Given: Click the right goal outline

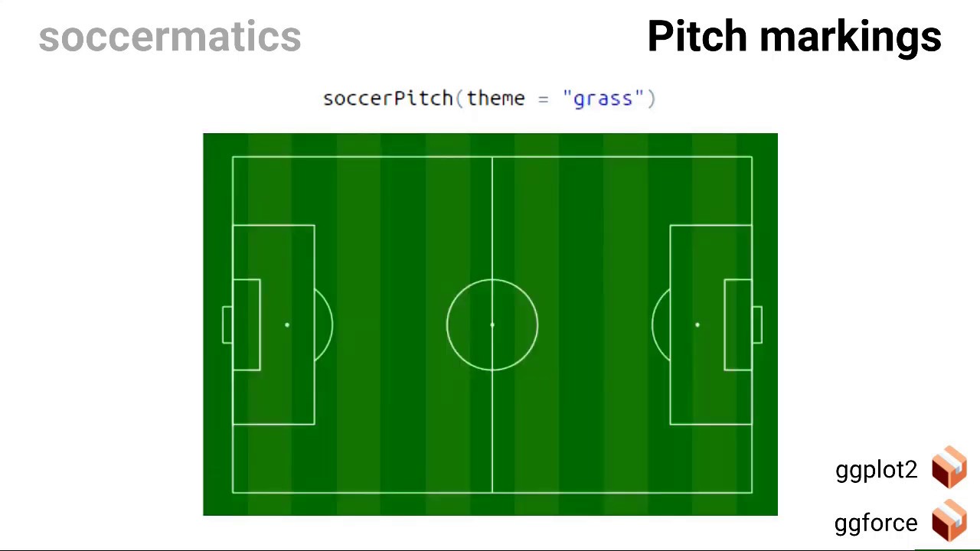Looking at the screenshot, I should (x=762, y=324).
